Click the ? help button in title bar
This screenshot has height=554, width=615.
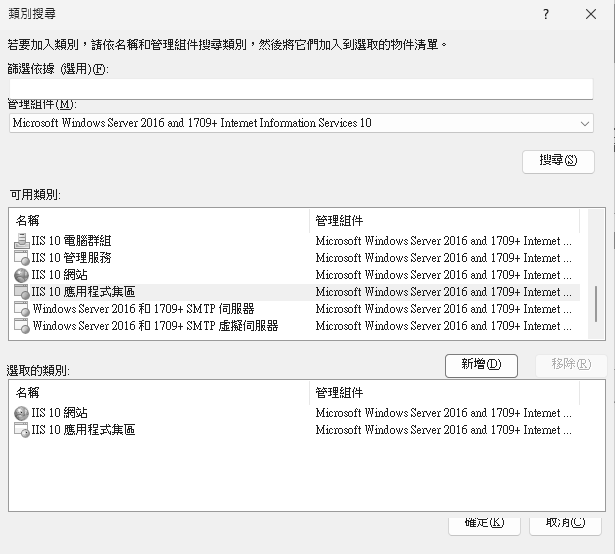click(546, 15)
